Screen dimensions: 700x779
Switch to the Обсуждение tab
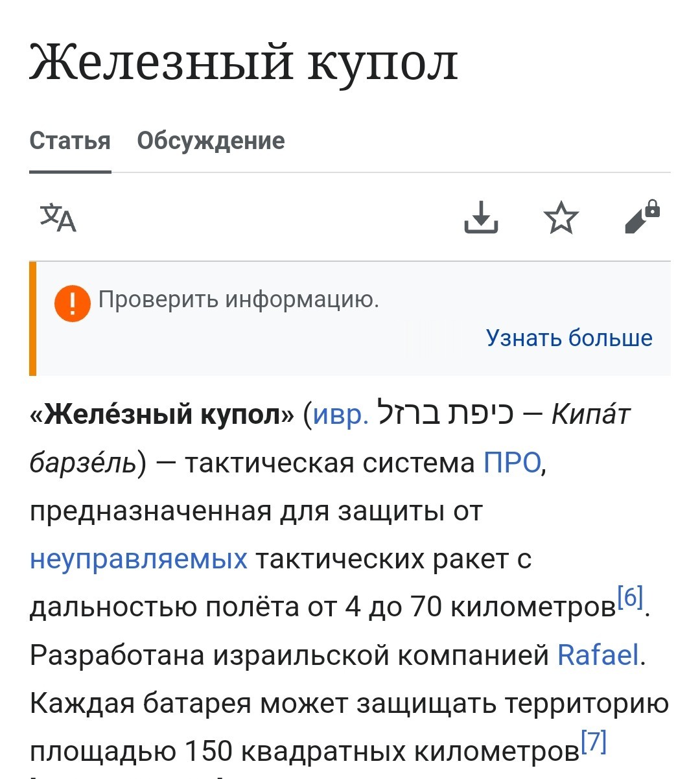point(211,141)
